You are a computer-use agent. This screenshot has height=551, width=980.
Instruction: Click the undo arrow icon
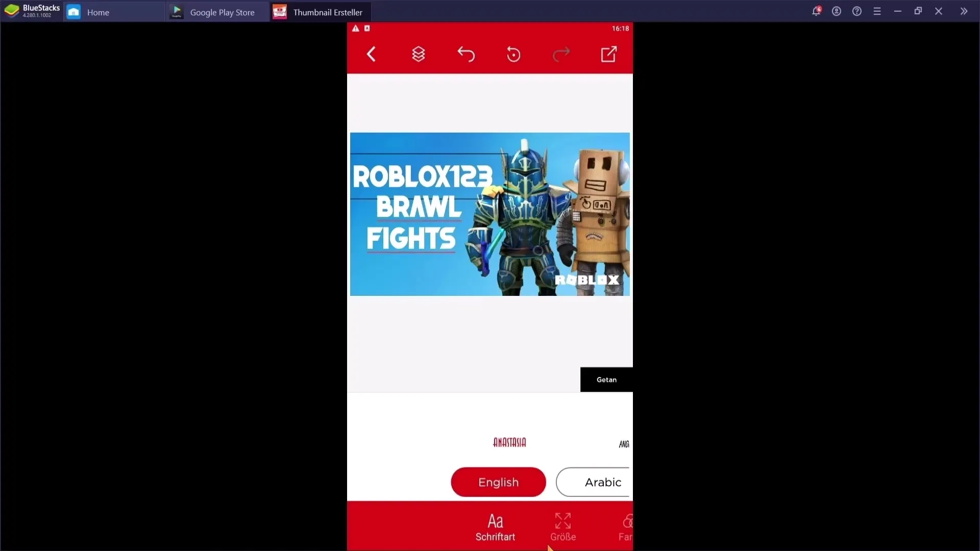pos(467,54)
